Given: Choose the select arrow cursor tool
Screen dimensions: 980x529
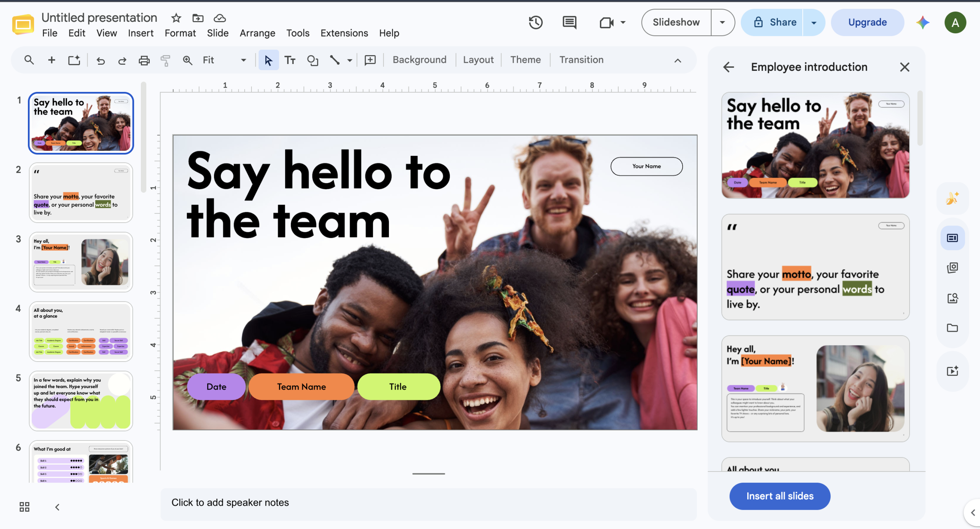Looking at the screenshot, I should pos(268,60).
